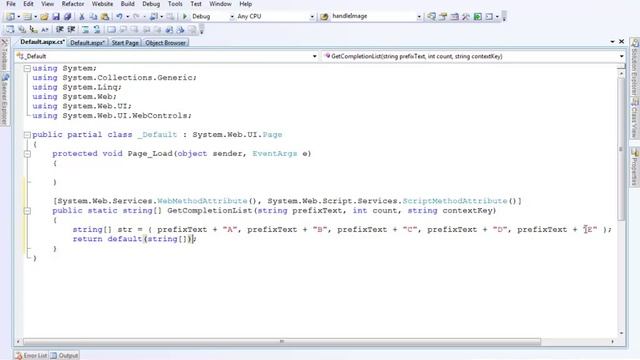Open the Website menu

102,4
